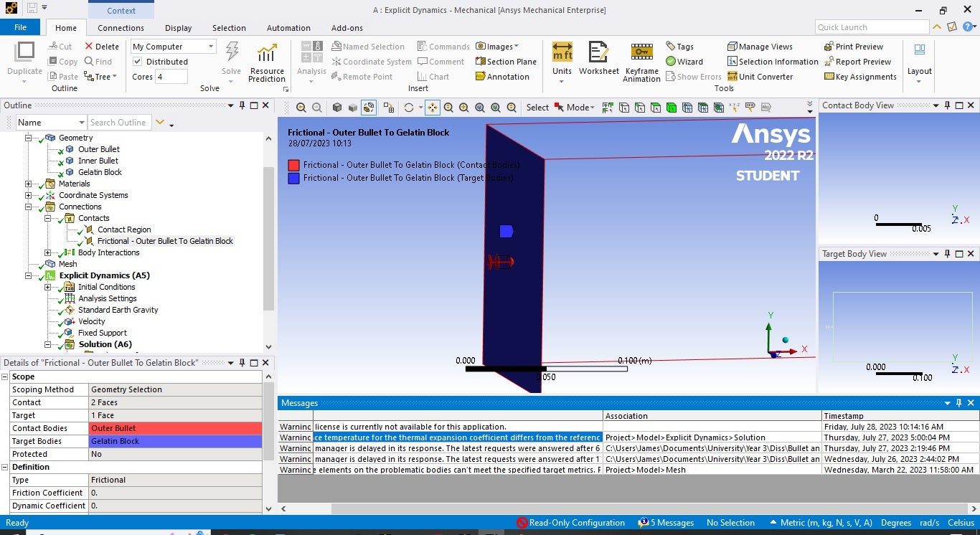The height and width of the screenshot is (535, 980).
Task: Click the previous view icon in graphics toolbar
Action: coord(301,108)
